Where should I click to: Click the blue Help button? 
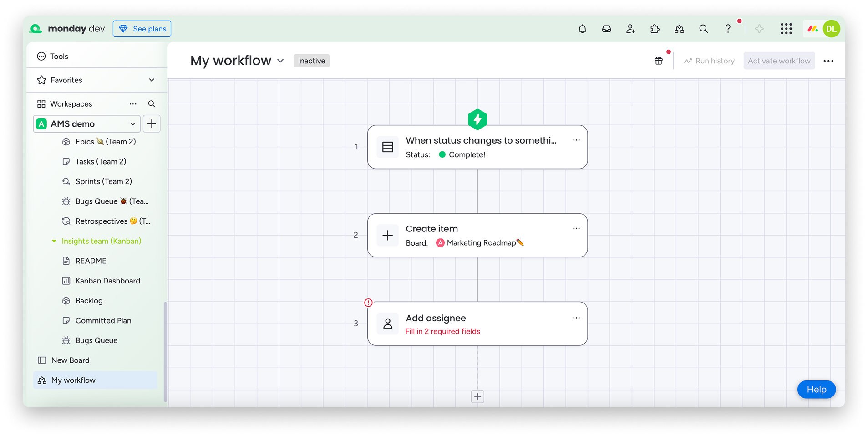tap(817, 389)
